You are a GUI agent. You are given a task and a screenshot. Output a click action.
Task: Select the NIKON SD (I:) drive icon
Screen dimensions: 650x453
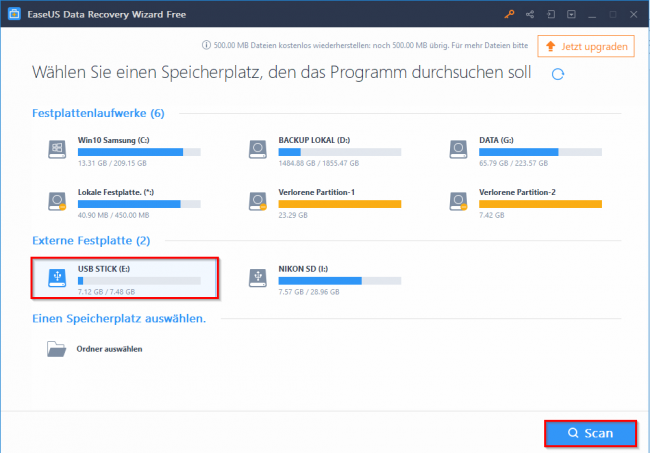(257, 278)
